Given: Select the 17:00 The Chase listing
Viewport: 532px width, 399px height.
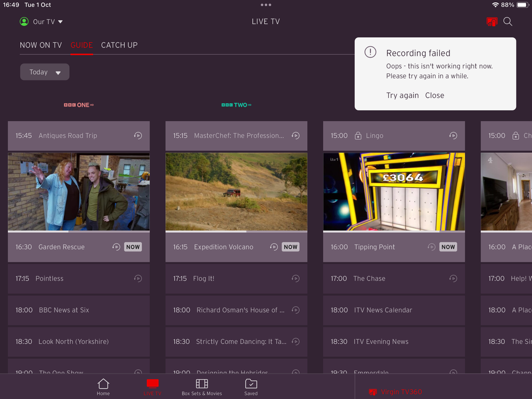Looking at the screenshot, I should click(394, 279).
